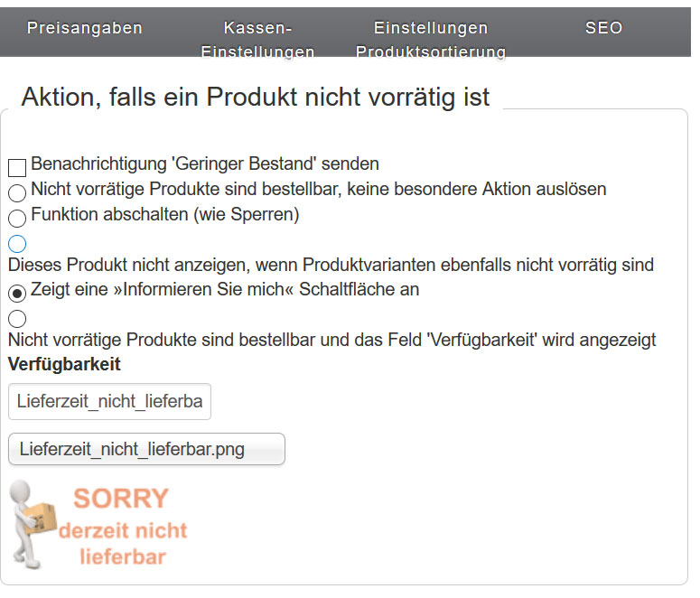Expand the Lieferzeit_nicht_lieferbar.png image dropdown
This screenshot has width=700, height=598.
coord(146,449)
